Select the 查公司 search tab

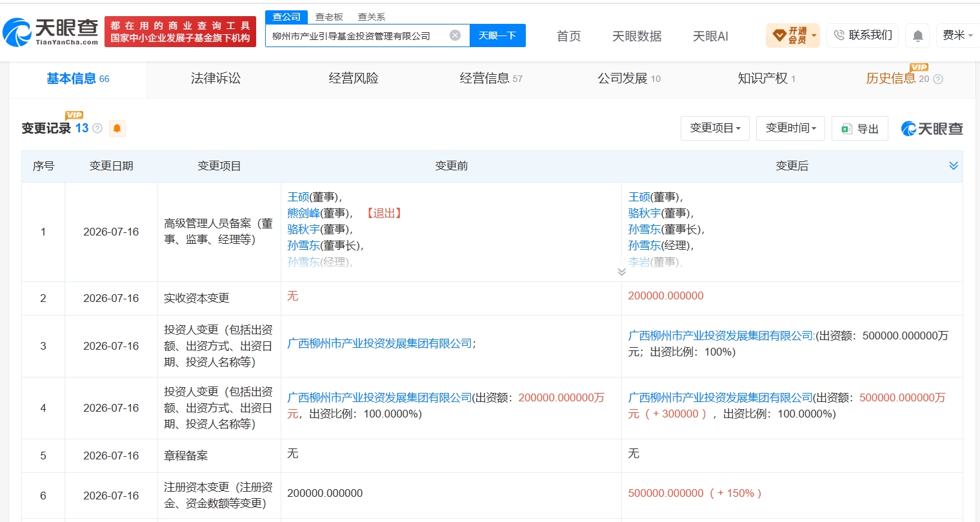point(286,17)
